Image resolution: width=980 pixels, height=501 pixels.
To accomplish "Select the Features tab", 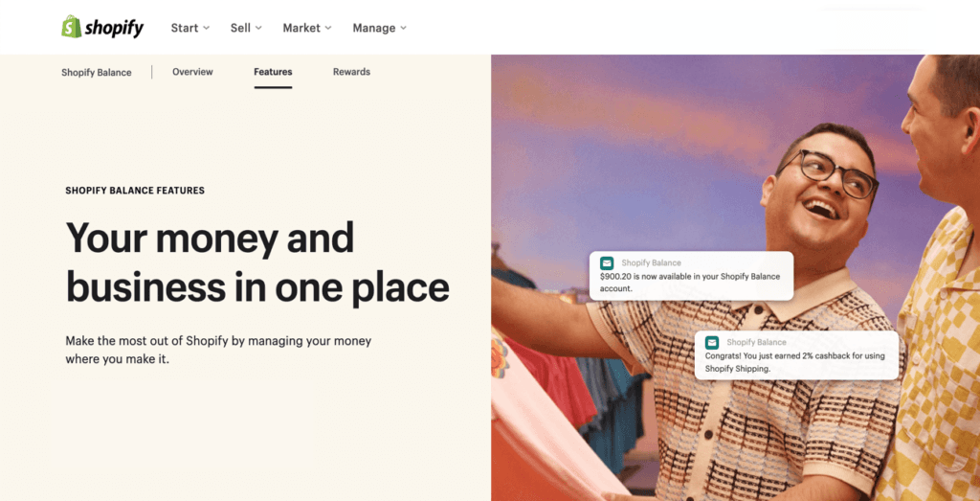I will [x=273, y=72].
